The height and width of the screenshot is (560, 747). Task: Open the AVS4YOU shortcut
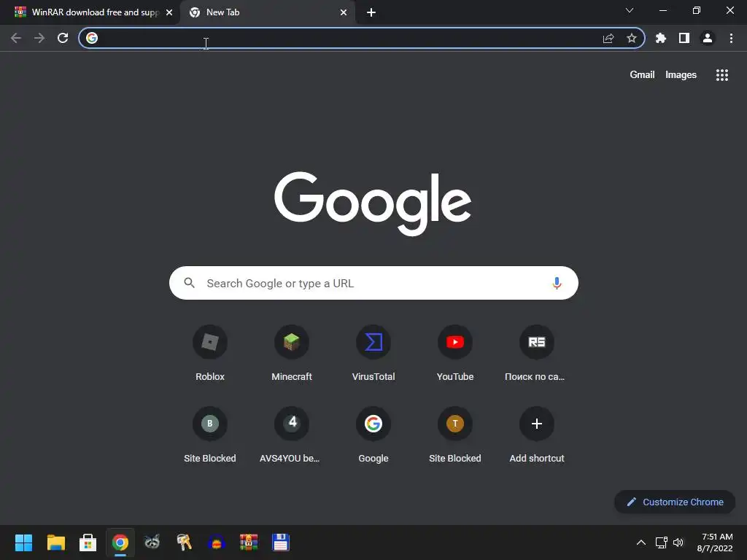[292, 435]
